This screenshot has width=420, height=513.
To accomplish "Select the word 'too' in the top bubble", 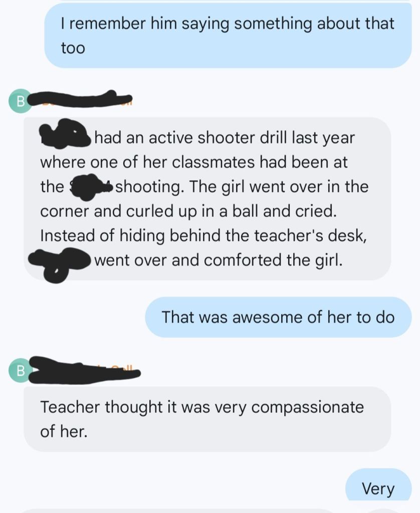I will 73,48.
